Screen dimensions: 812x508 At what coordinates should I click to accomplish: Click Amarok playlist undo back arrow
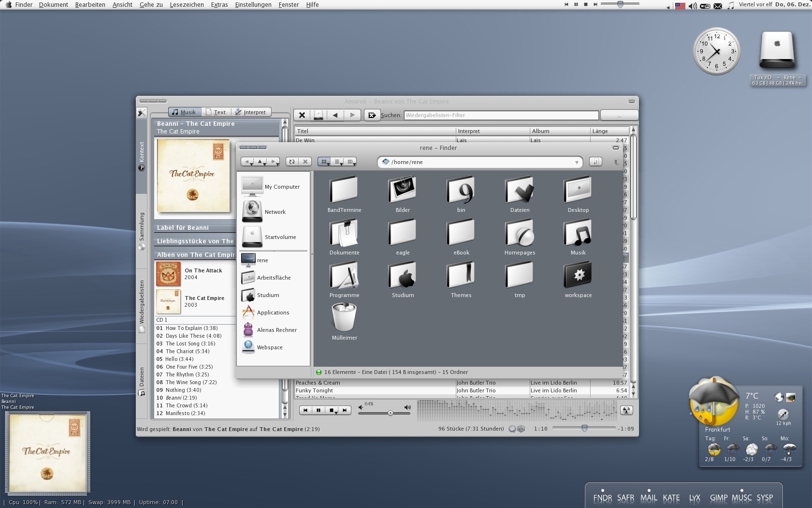click(x=335, y=115)
